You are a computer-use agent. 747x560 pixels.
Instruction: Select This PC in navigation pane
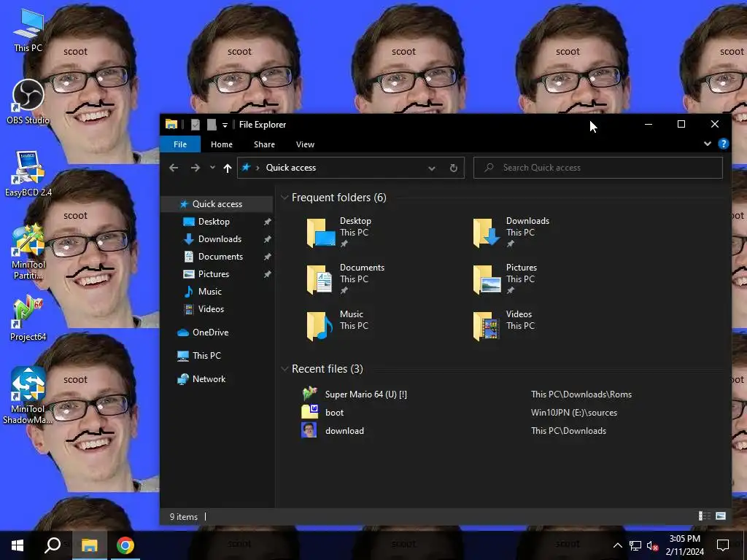206,356
